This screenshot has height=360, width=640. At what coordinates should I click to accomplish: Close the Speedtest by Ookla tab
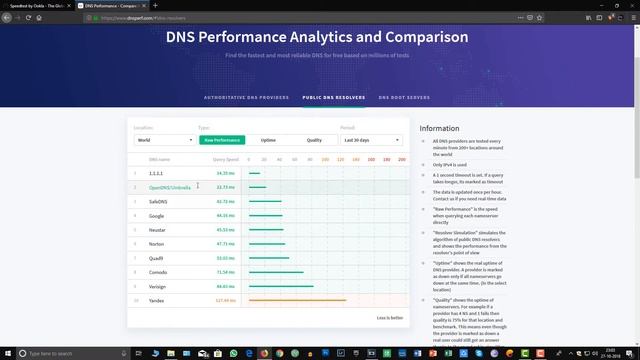pos(69,6)
